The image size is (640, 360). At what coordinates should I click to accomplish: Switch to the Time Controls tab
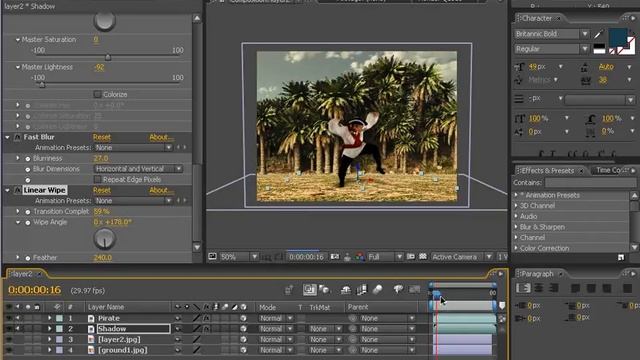click(608, 170)
